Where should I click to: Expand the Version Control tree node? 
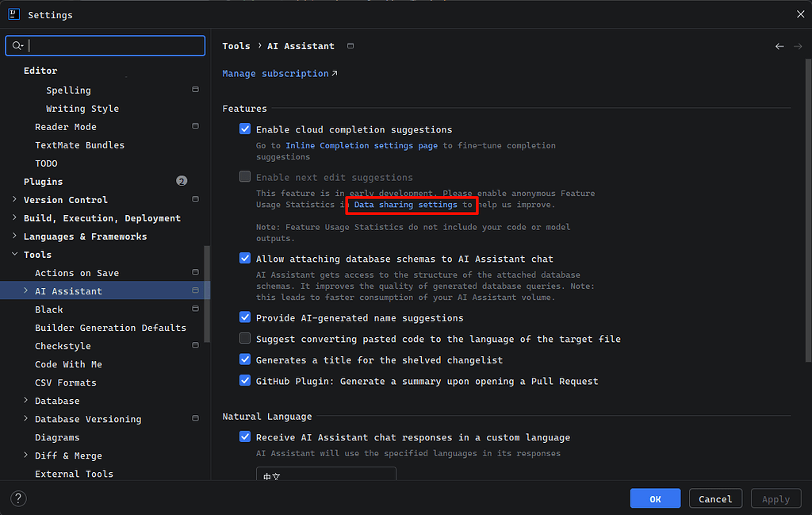14,199
